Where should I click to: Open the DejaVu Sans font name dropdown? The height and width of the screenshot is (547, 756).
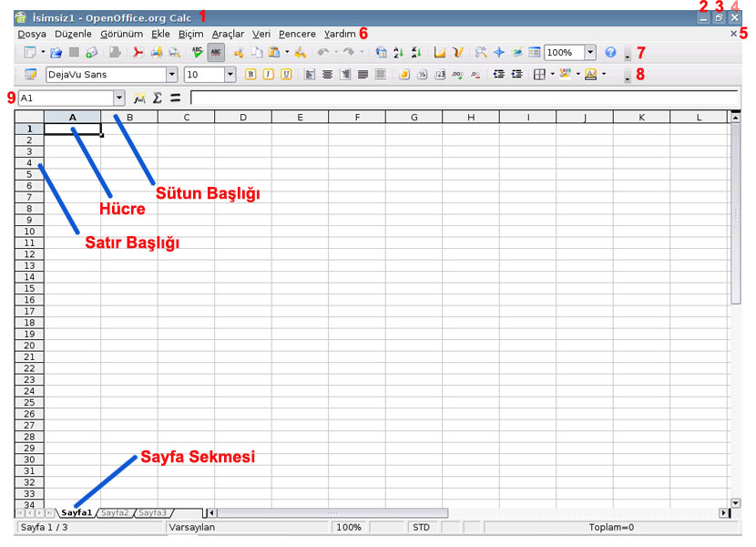click(171, 75)
